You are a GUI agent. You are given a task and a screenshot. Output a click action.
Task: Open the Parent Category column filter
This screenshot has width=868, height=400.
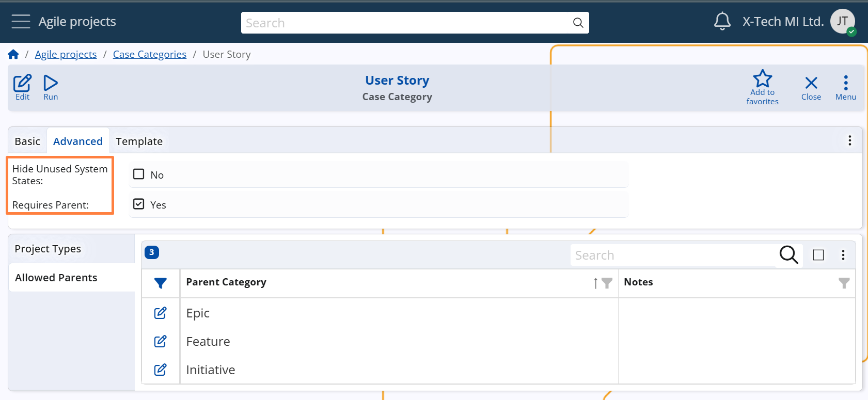[x=607, y=283]
